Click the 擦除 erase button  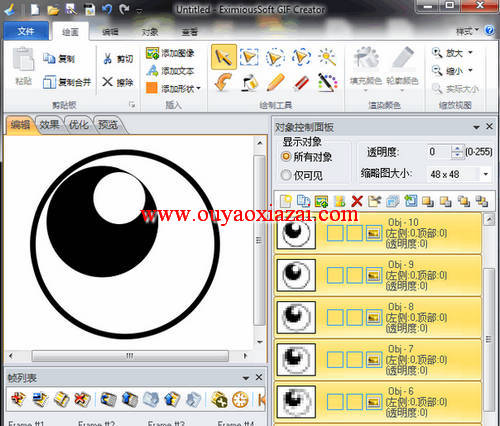[118, 82]
